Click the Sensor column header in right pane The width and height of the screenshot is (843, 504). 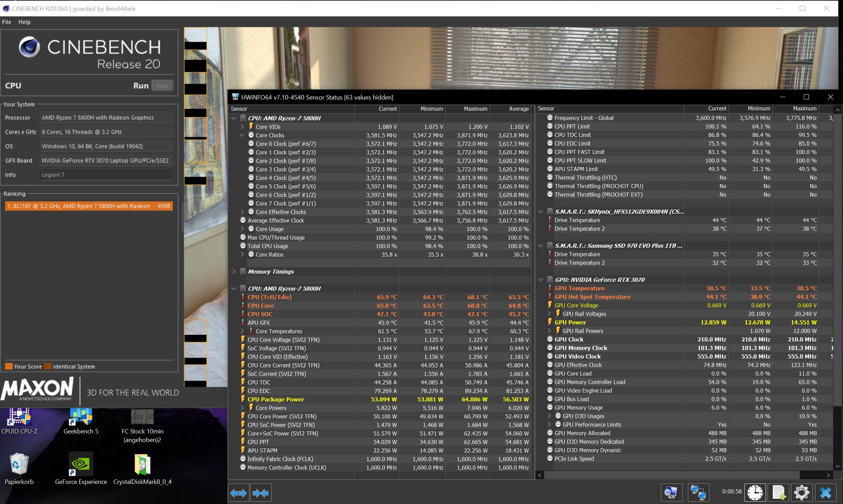(x=610, y=108)
